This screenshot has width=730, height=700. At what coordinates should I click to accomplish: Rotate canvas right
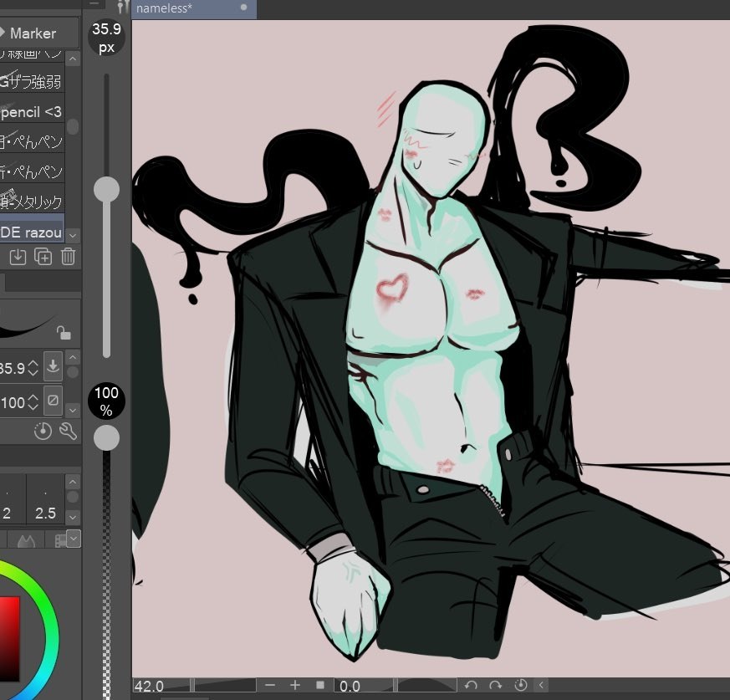pos(495,685)
